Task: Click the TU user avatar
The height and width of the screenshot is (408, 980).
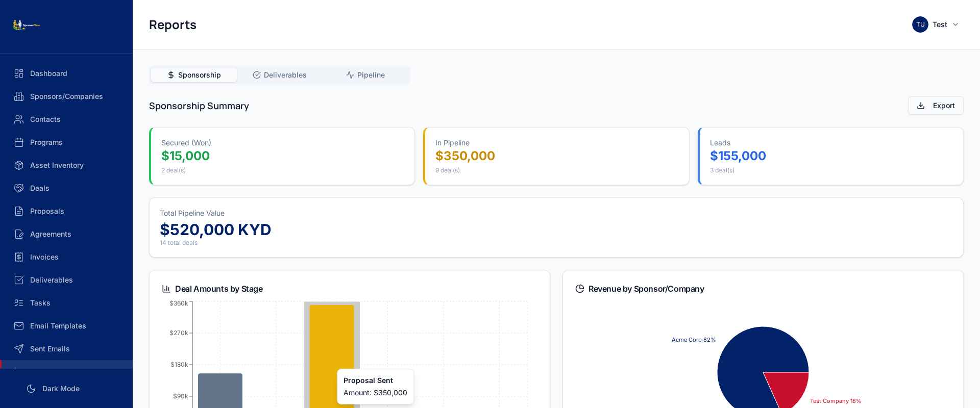Action: [x=920, y=24]
